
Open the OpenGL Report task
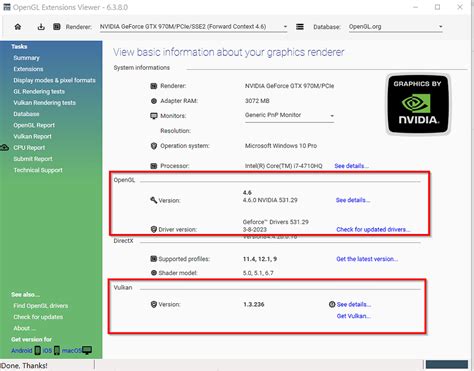point(34,125)
